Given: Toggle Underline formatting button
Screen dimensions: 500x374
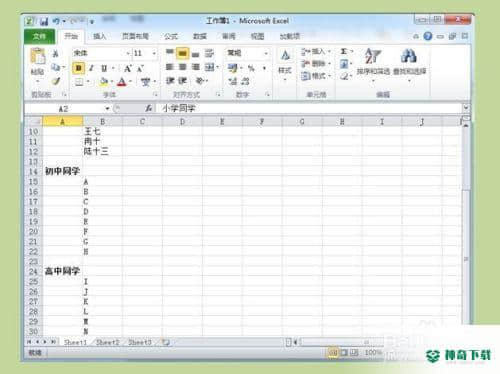Looking at the screenshot, I should (104, 68).
